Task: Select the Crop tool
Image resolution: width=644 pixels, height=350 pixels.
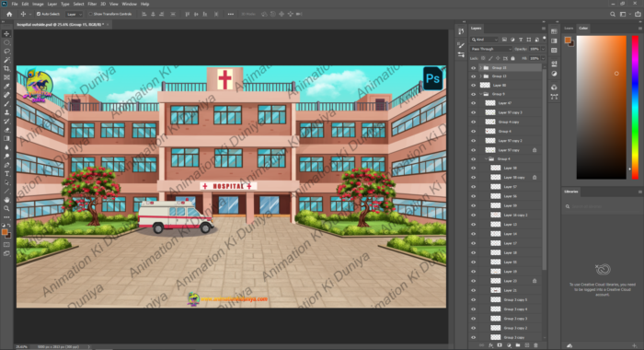Action: (x=6, y=69)
